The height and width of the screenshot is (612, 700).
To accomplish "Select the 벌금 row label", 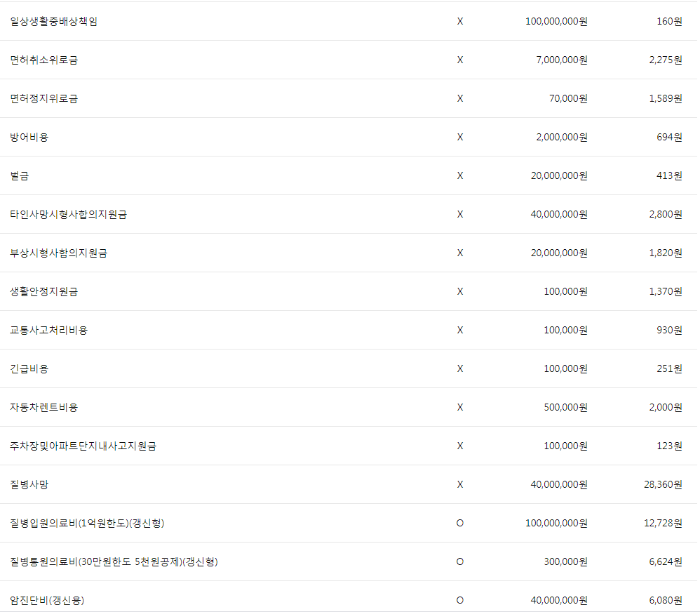I will click(x=19, y=176).
